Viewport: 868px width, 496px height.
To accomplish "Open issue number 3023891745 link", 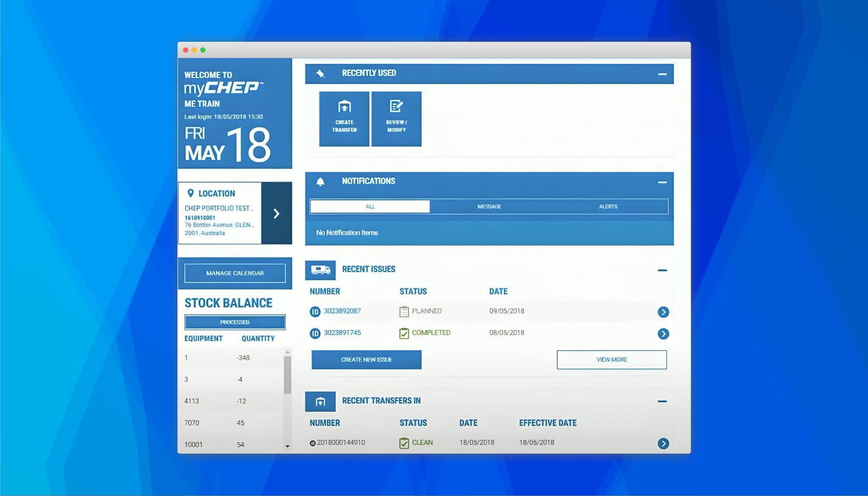I will 342,333.
